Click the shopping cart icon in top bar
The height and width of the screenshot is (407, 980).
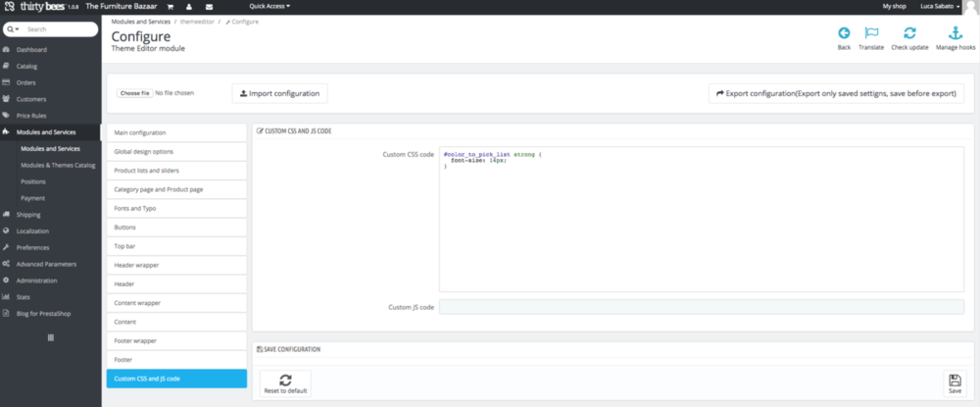coord(171,6)
